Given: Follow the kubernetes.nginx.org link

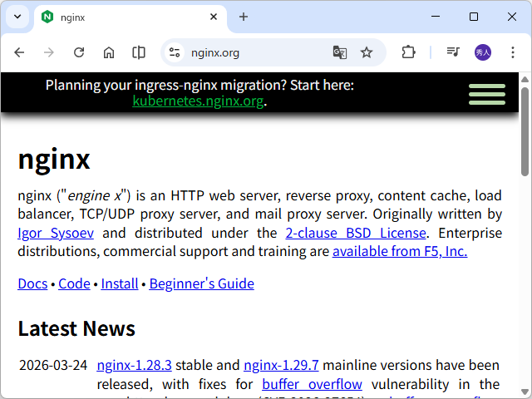Looking at the screenshot, I should coord(198,101).
